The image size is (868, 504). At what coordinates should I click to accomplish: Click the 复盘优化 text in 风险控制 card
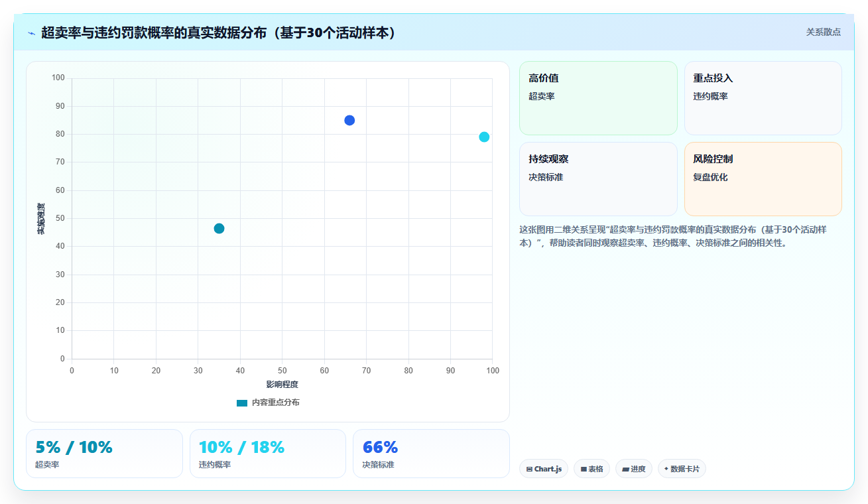(711, 177)
